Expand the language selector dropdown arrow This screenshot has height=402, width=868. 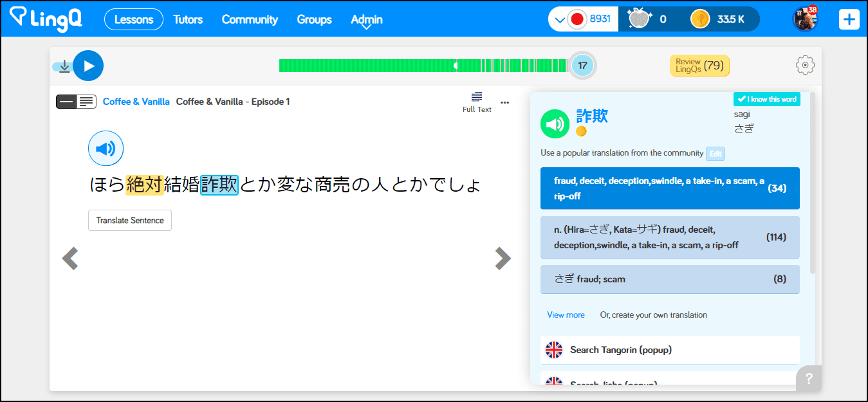(559, 20)
